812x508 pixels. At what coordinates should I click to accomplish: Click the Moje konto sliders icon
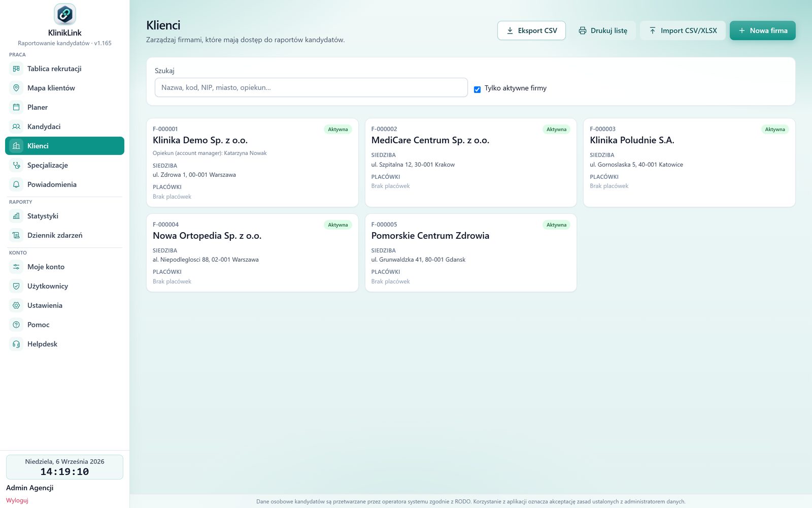click(x=16, y=267)
